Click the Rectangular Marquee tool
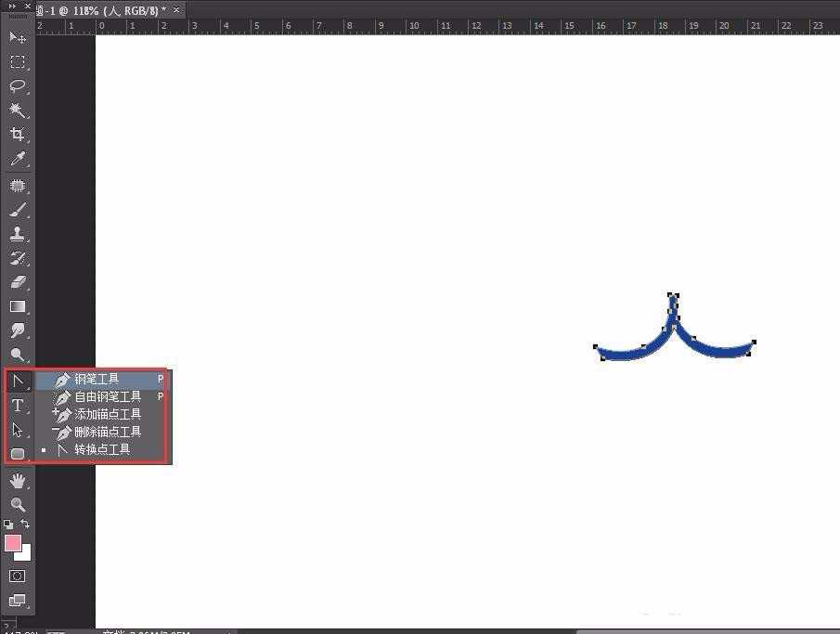Screen dimensions: 840x634 click(17, 62)
